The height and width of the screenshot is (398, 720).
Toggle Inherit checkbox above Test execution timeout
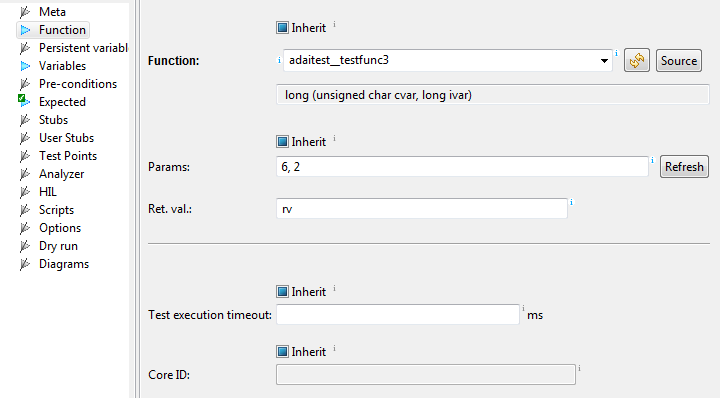tap(282, 292)
